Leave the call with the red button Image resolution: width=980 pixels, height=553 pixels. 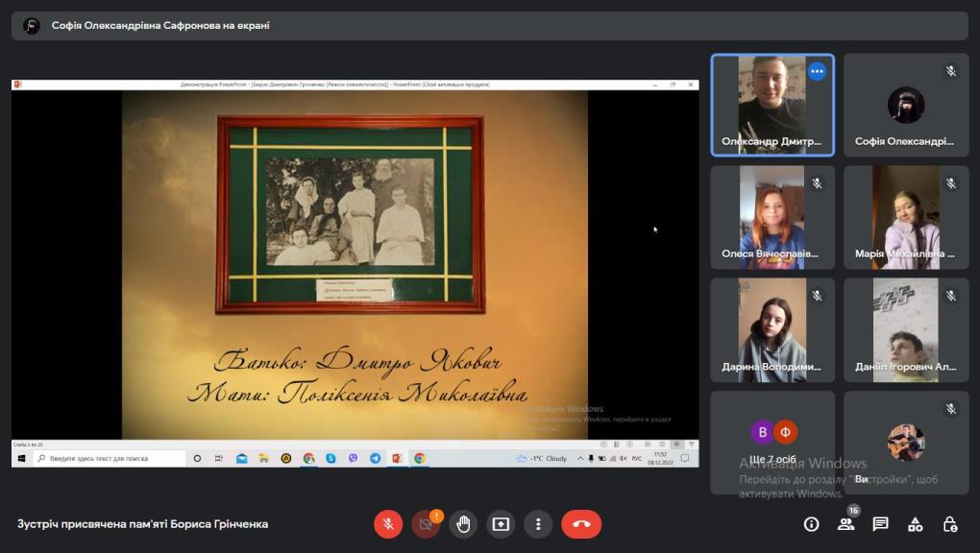pos(581,524)
